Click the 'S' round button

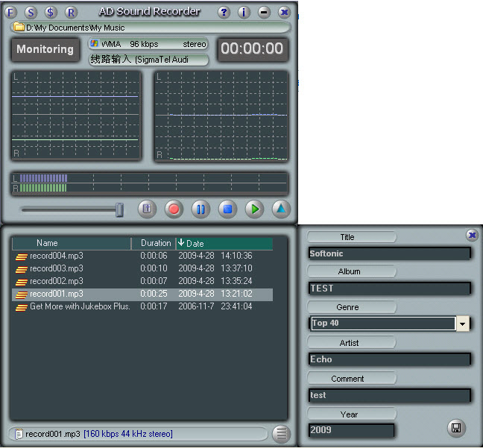click(31, 12)
